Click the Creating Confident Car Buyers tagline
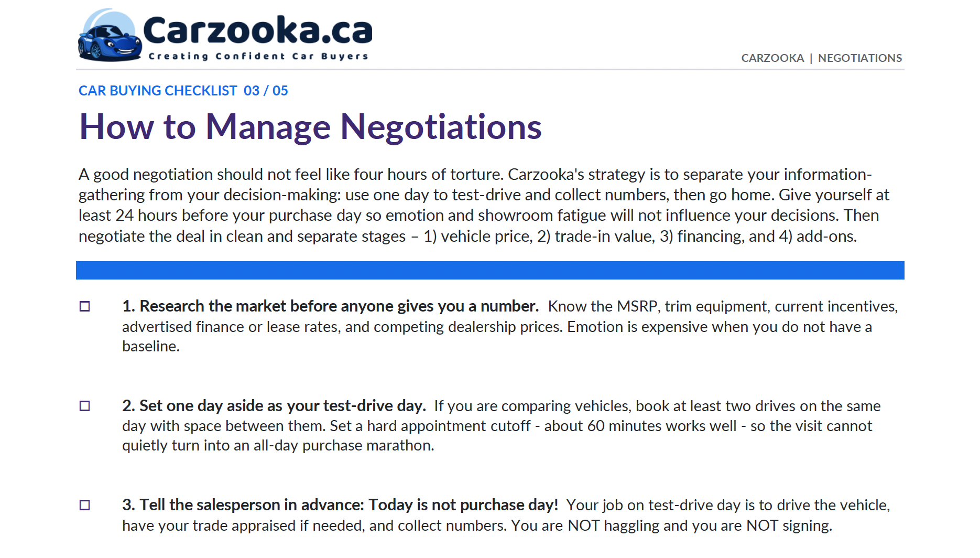Screen dimensions: 980x558 (x=258, y=56)
